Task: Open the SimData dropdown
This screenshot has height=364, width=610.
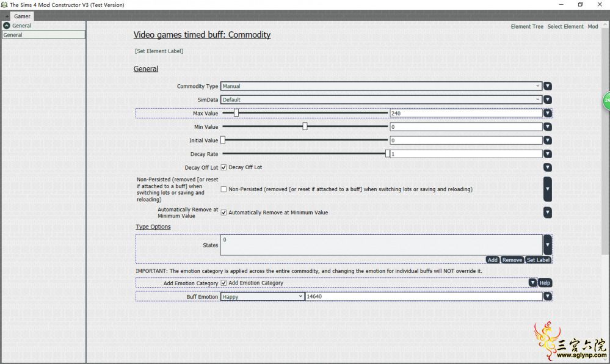Action: 381,100
